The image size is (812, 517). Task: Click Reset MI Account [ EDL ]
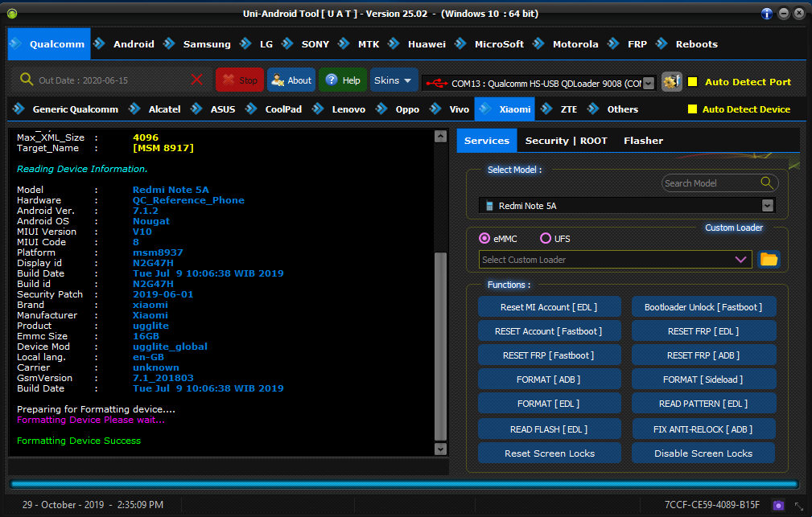pos(549,307)
